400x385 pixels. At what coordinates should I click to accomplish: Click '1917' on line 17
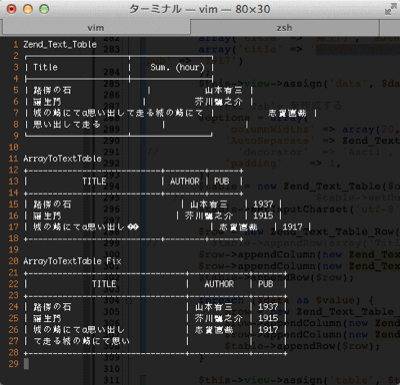click(292, 227)
